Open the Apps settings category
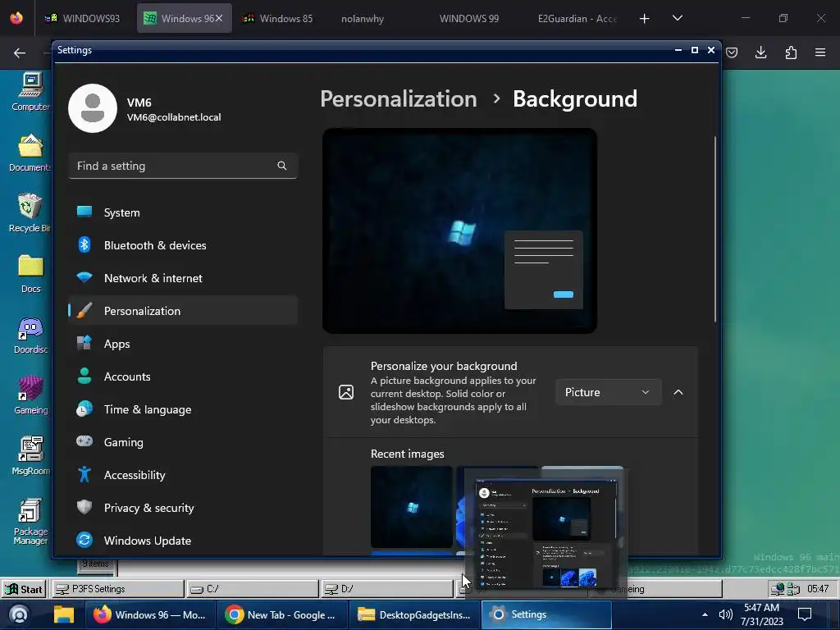Image resolution: width=840 pixels, height=630 pixels. (x=183, y=344)
